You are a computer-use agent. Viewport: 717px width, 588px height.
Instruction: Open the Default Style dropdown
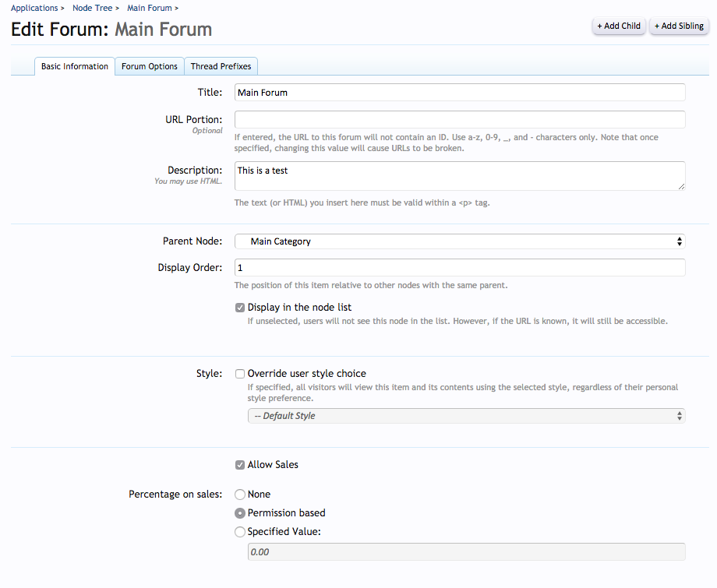coord(466,416)
